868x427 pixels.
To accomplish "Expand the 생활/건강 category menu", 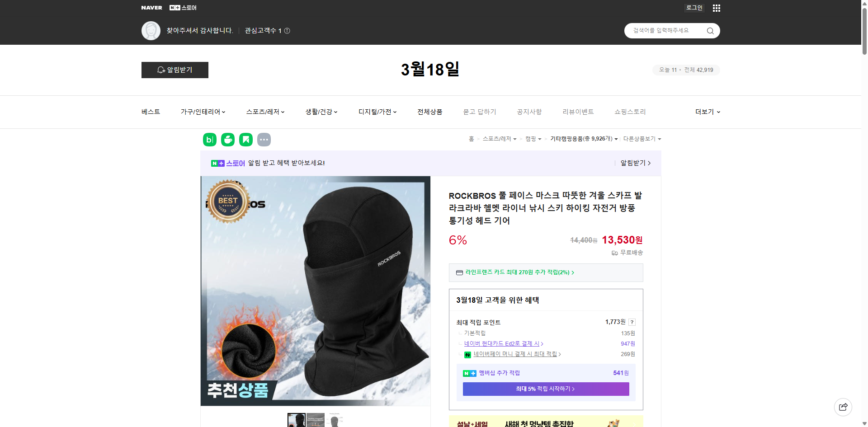I will [x=321, y=112].
